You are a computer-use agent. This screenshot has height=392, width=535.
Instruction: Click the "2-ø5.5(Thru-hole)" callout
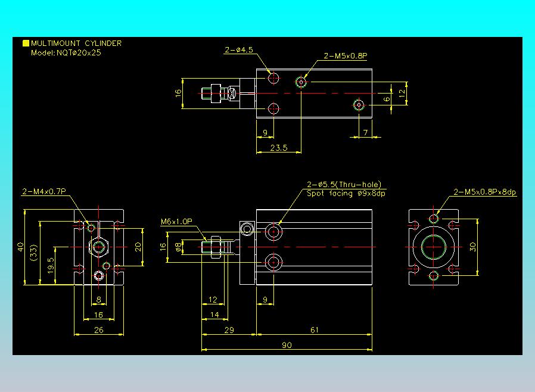(x=344, y=185)
